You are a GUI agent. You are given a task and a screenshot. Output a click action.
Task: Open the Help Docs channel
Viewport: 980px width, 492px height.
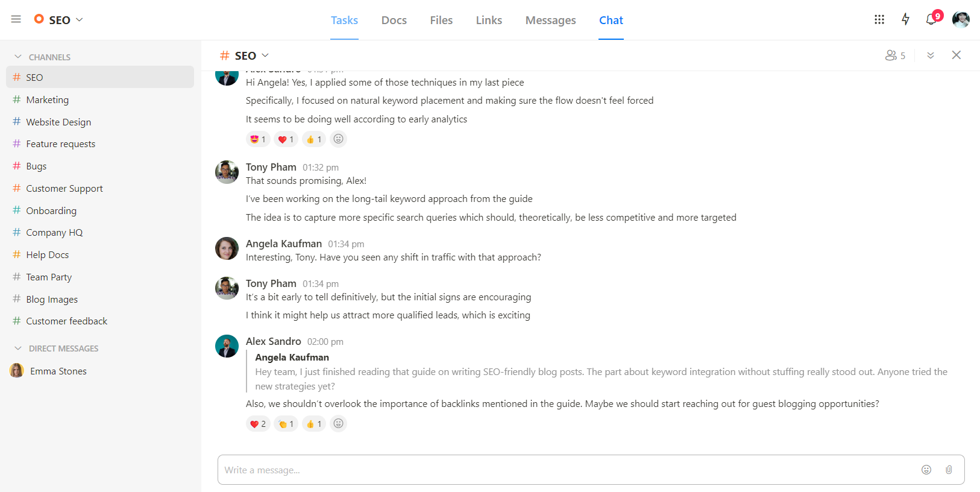click(x=100, y=254)
